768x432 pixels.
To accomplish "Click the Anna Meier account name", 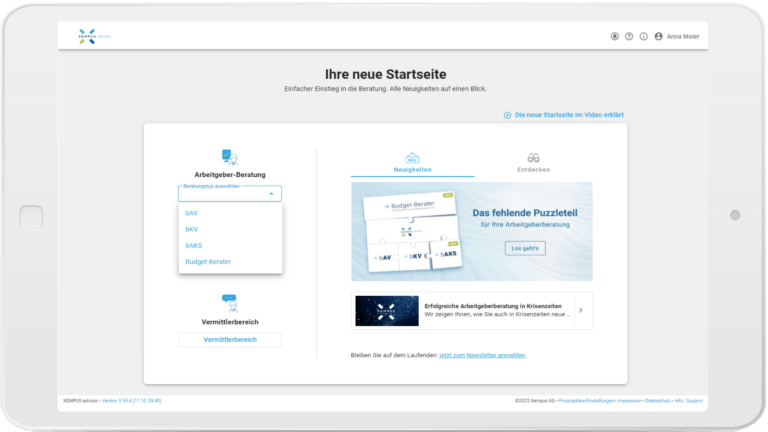I will coord(683,36).
